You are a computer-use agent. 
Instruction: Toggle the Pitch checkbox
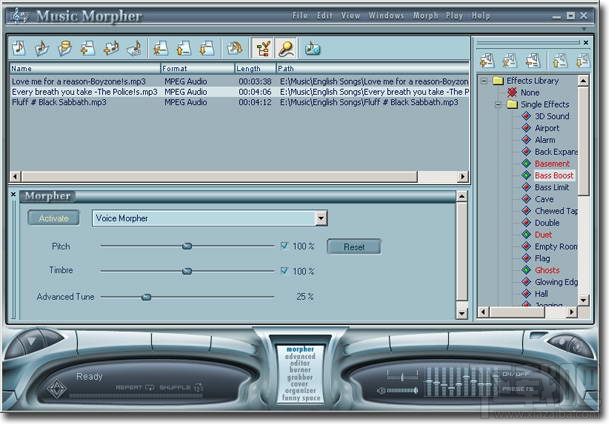click(x=284, y=245)
